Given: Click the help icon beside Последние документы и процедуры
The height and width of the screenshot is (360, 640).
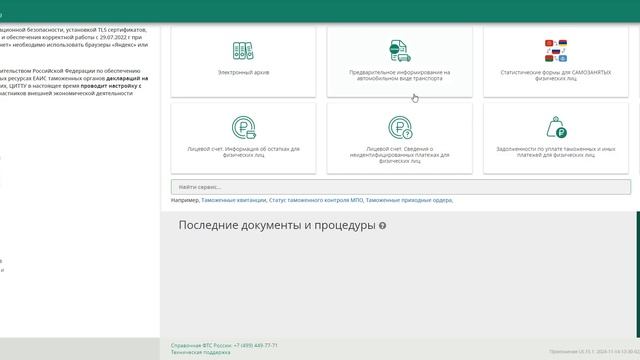Looking at the screenshot, I should [x=382, y=226].
